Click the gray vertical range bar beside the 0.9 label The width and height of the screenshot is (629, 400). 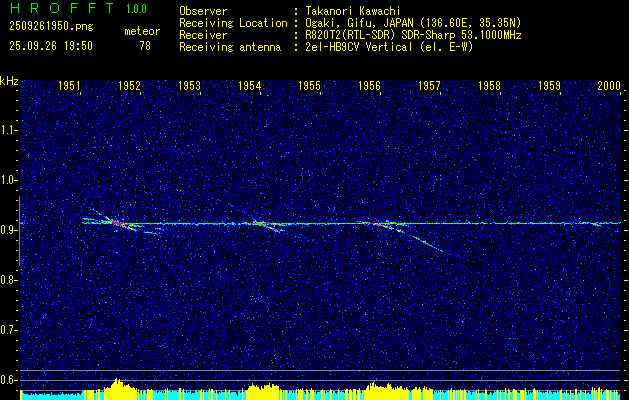[19, 231]
